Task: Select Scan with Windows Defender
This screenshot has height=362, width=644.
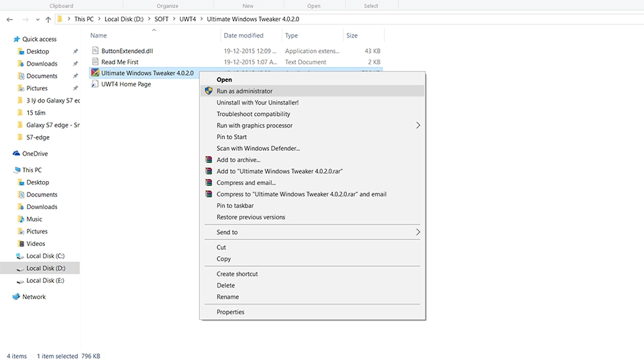Action: pyautogui.click(x=312, y=149)
